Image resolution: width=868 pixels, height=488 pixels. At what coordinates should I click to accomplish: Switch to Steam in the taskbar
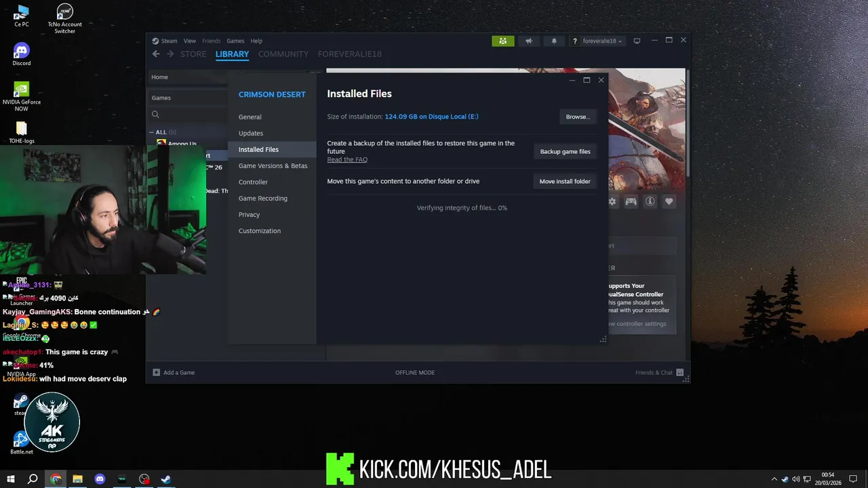(x=165, y=479)
